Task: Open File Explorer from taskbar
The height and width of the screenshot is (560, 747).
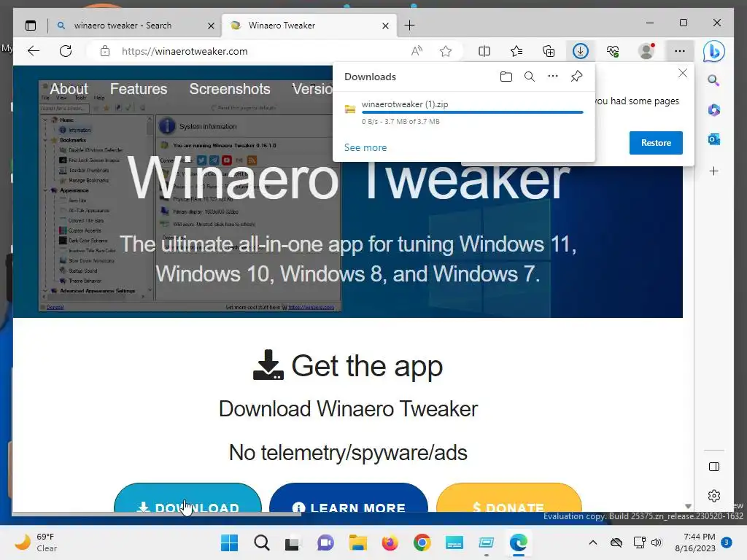Action: pos(357,542)
